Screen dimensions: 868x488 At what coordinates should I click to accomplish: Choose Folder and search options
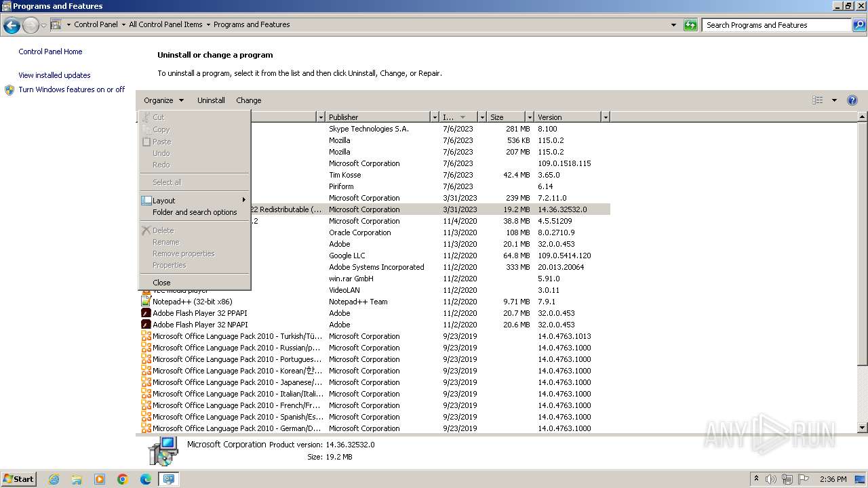pyautogui.click(x=195, y=212)
